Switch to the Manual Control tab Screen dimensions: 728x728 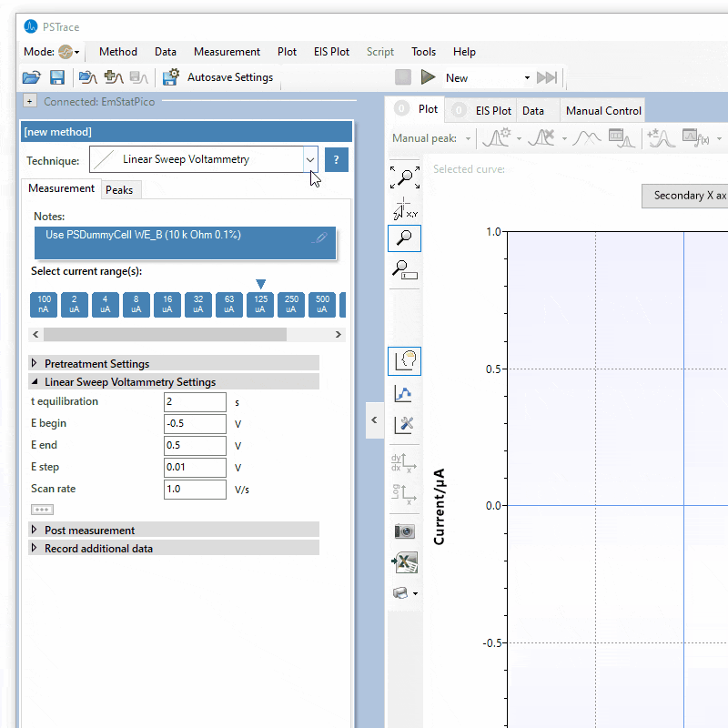pyautogui.click(x=602, y=109)
